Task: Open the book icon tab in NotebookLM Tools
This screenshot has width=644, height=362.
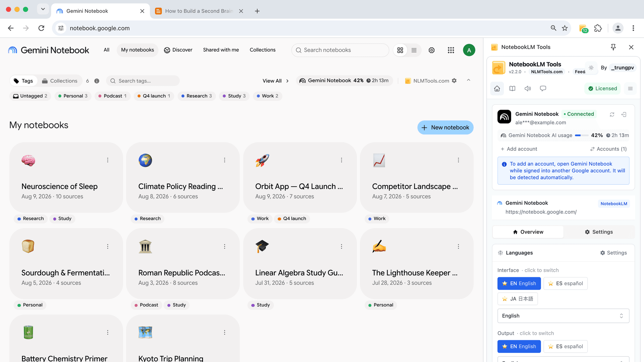Action: point(512,88)
